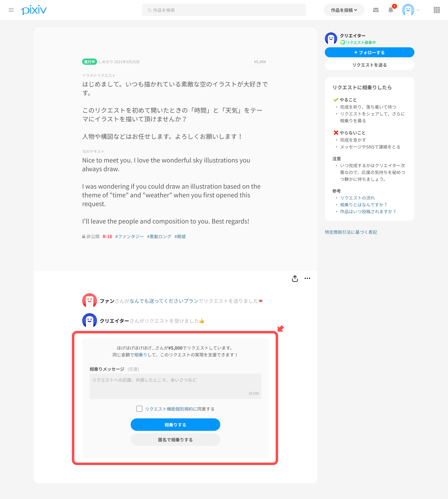The image size is (448, 499).
Task: Click the pixiv logo
Action: click(x=34, y=10)
